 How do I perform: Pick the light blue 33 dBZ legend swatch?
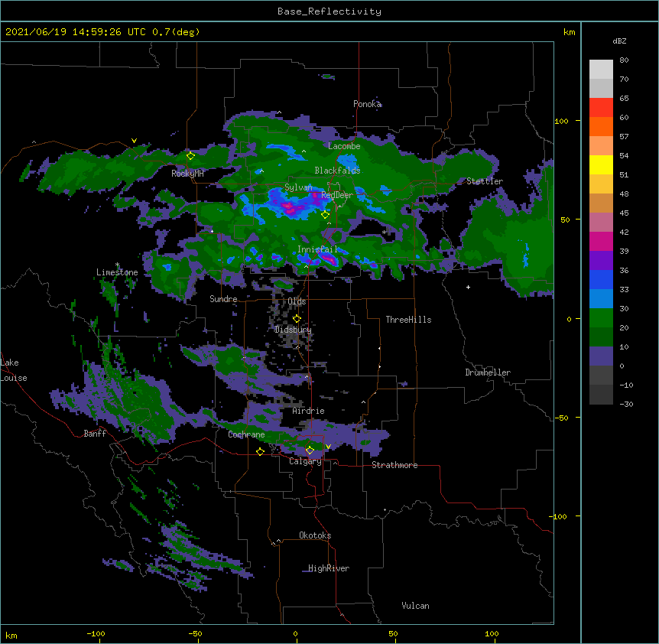tap(601, 298)
